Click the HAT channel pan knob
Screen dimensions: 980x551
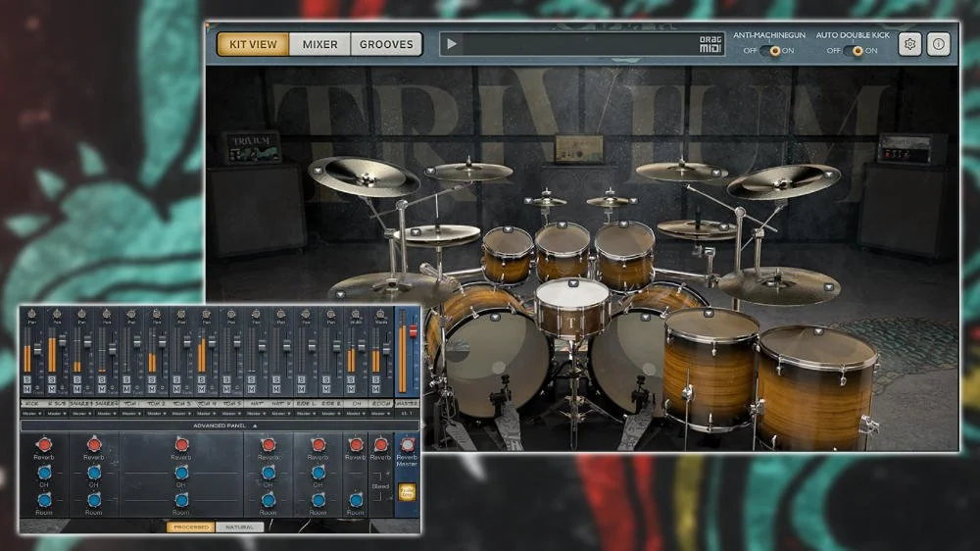(256, 314)
